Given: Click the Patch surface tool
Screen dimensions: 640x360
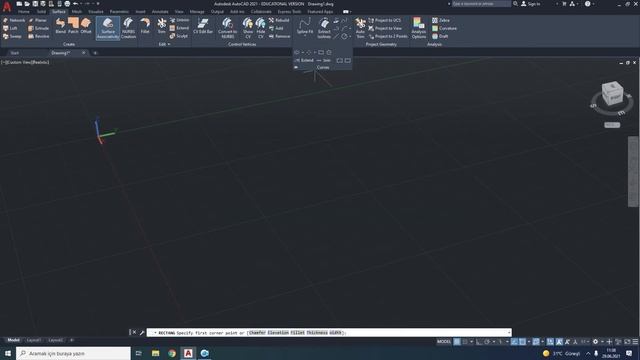Looking at the screenshot, I should pyautogui.click(x=73, y=26).
